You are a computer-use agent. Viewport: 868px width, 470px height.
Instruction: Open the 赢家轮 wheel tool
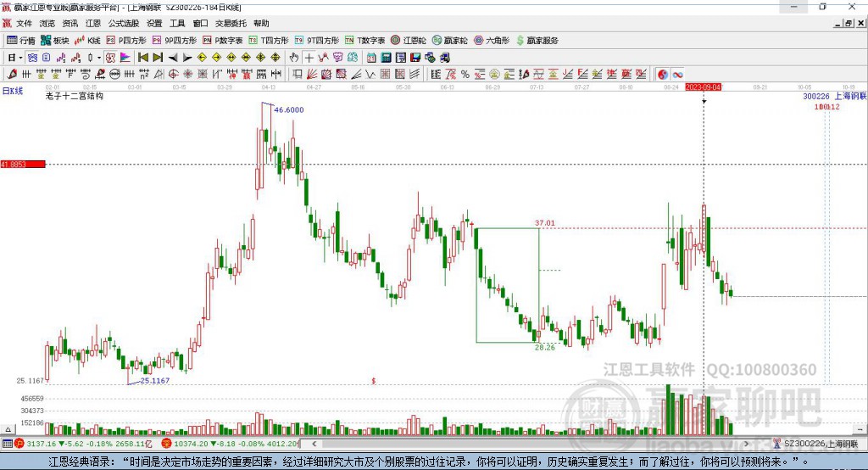[449, 41]
